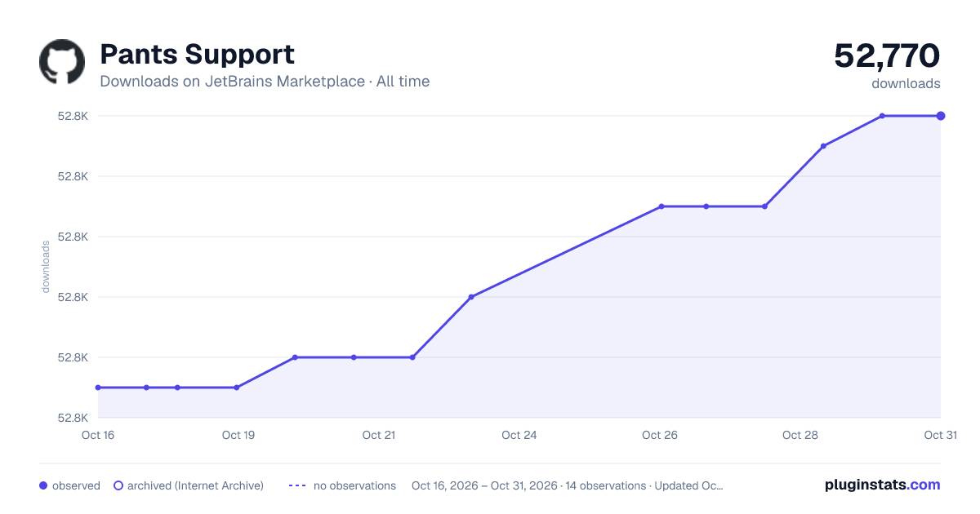Image resolution: width=980 pixels, height=514 pixels.
Task: Open the pluginstats.com link
Action: point(882,485)
